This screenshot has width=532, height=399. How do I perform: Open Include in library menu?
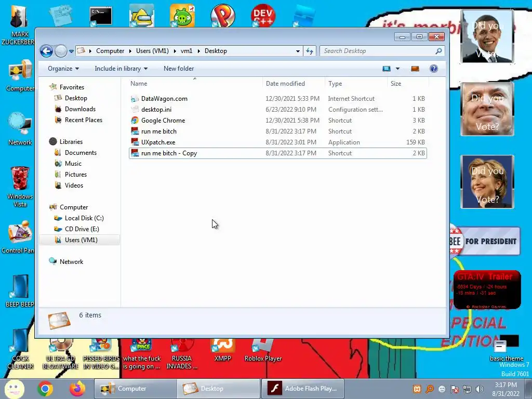click(x=121, y=69)
